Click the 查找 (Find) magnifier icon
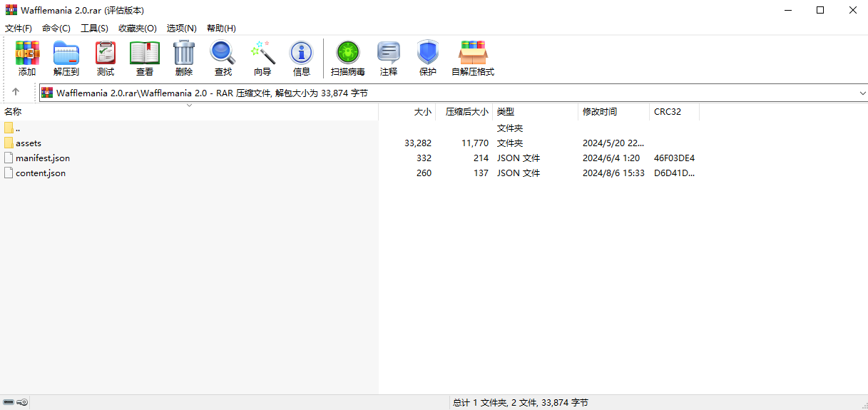Image resolution: width=868 pixels, height=410 pixels. [223, 53]
